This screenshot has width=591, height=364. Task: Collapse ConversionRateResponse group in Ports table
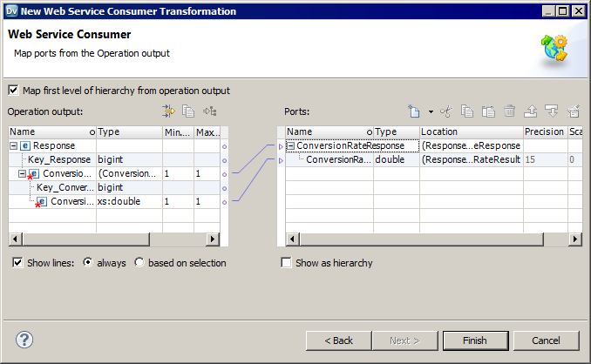pyautogui.click(x=291, y=145)
